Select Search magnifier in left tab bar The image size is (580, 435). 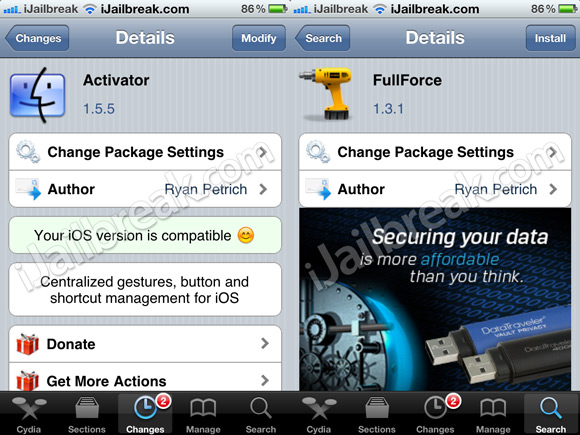[261, 414]
